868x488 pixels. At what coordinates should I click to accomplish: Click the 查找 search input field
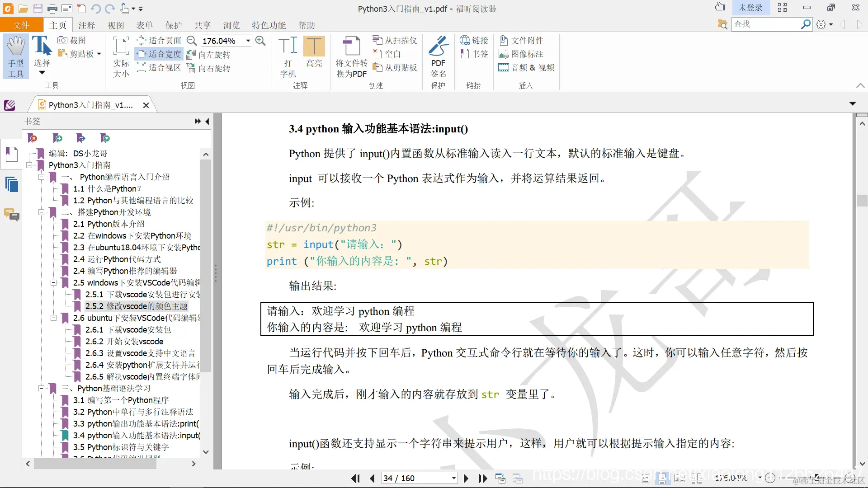click(765, 24)
